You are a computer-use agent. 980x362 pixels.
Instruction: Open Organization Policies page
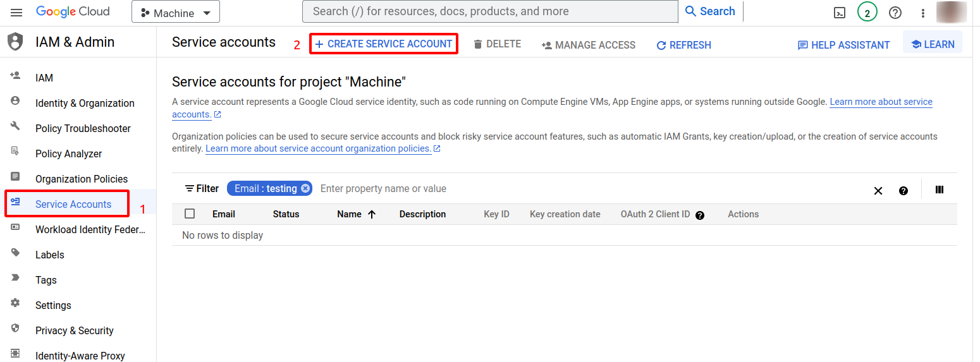[x=82, y=179]
